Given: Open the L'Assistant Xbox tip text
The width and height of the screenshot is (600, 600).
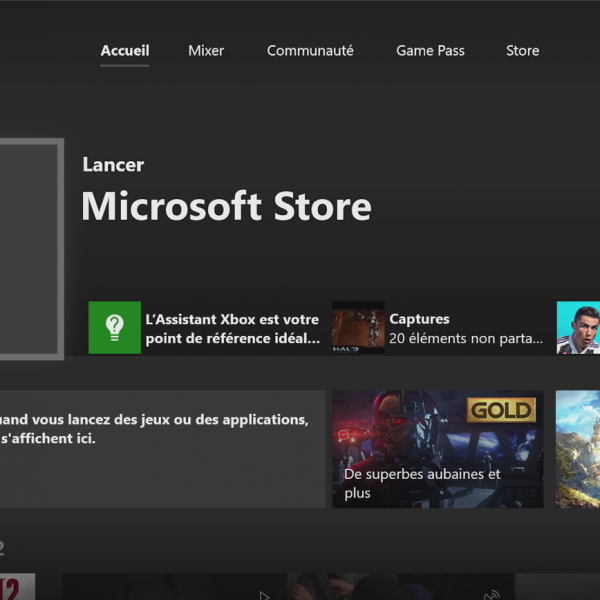Looking at the screenshot, I should coord(233,329).
